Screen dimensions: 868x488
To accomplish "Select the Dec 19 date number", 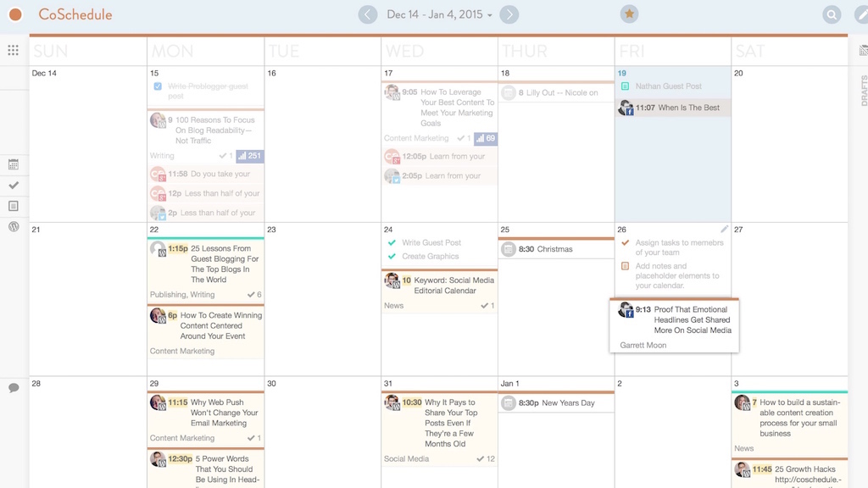I will click(x=621, y=73).
